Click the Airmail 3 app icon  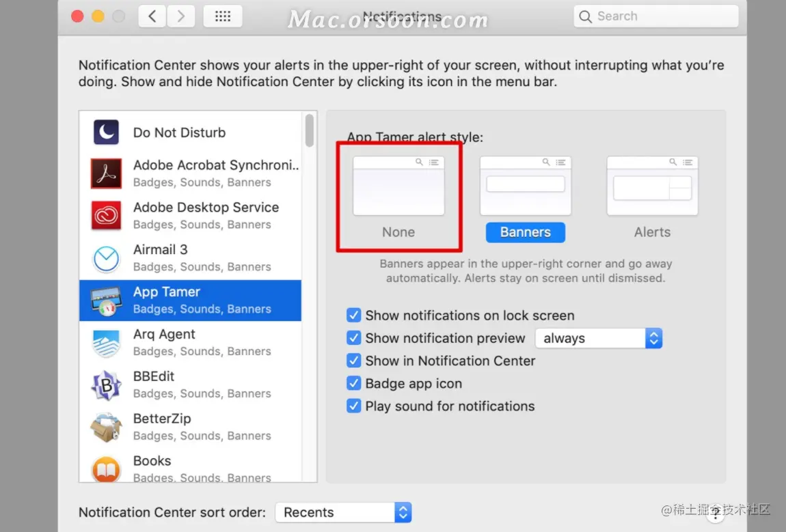click(x=106, y=258)
